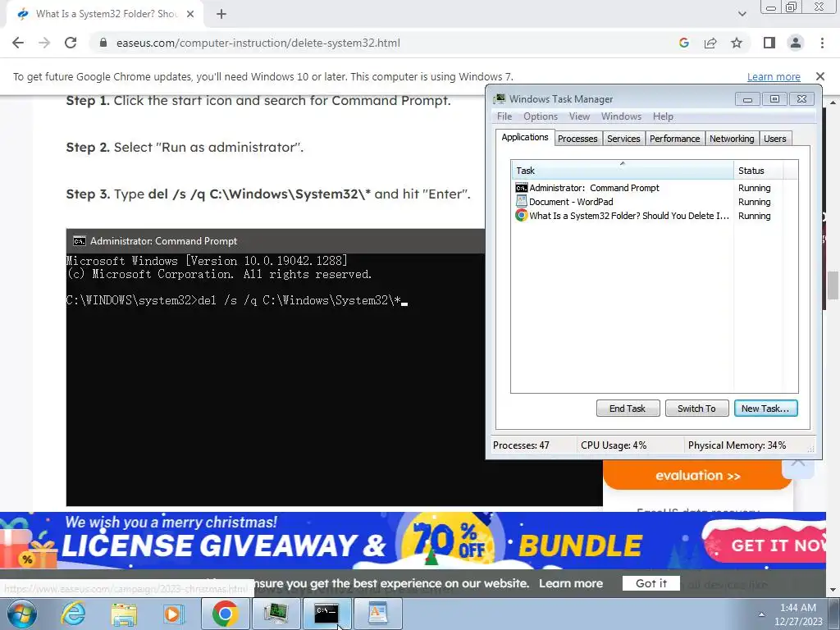Click orange evaluation button
The height and width of the screenshot is (630, 840).
coord(697,475)
